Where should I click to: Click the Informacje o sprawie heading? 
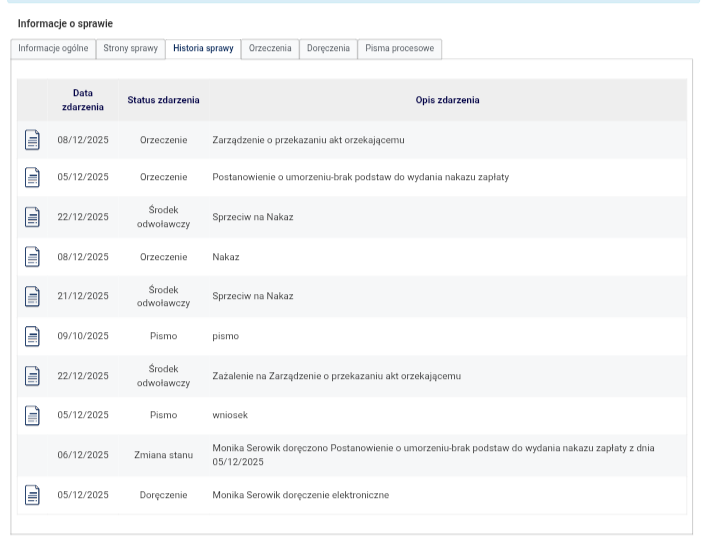click(65, 23)
